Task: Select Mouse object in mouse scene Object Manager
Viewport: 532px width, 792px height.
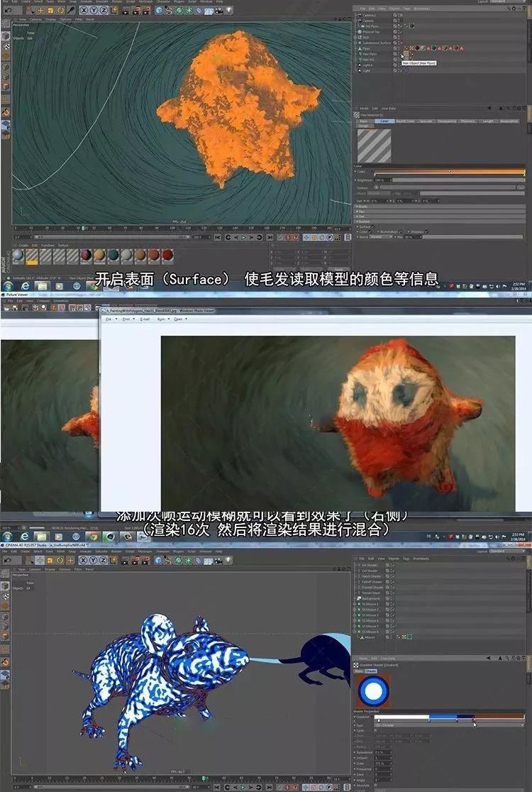Action: pyautogui.click(x=370, y=637)
